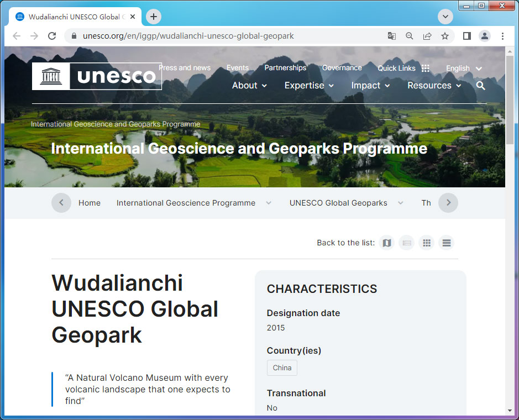519x420 pixels.
Task: Open the Google Translate icon in address bar
Action: 391,36
